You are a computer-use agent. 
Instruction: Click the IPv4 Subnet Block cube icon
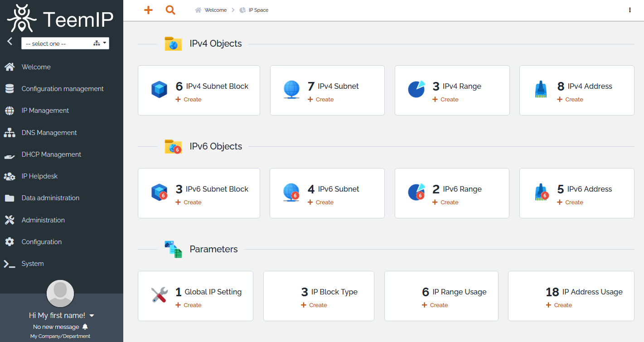point(159,90)
